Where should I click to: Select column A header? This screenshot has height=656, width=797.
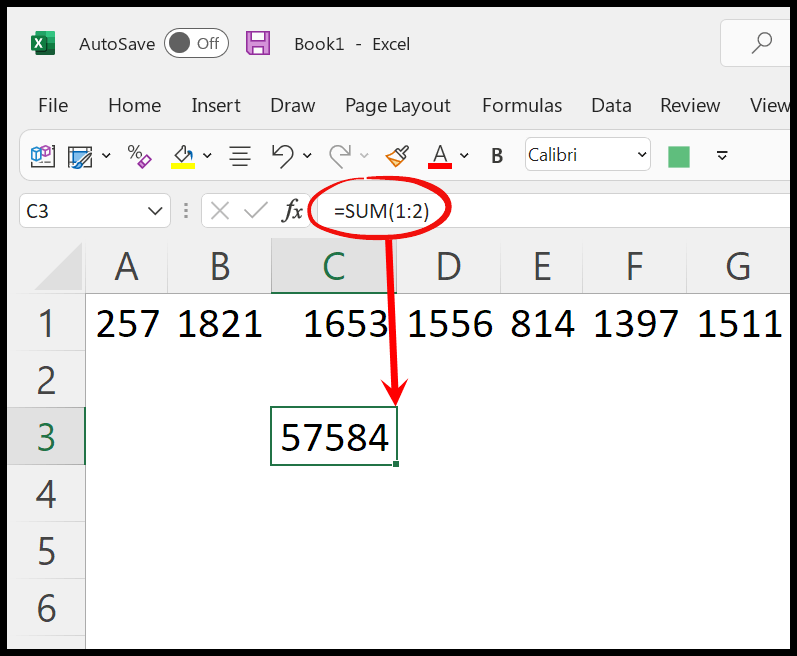pos(127,266)
